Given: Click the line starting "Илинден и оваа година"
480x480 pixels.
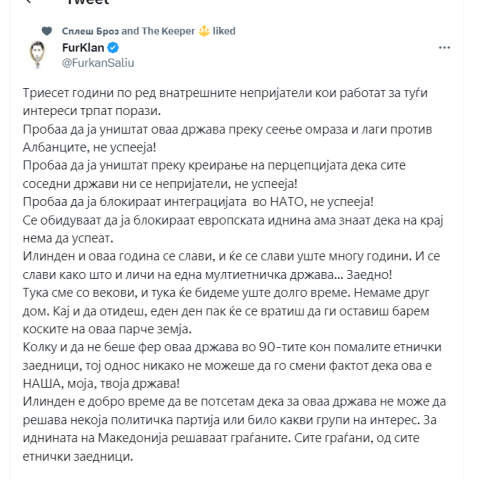Looking at the screenshot, I should 231,256.
